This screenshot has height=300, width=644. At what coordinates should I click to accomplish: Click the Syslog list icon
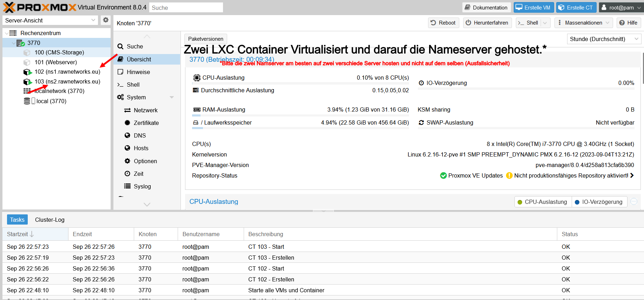click(x=127, y=186)
